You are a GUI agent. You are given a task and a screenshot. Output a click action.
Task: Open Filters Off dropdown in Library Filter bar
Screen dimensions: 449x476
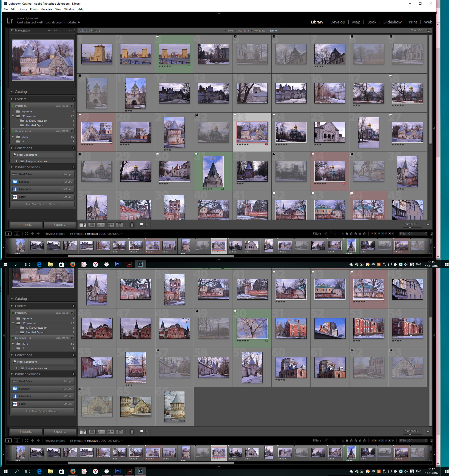[x=418, y=30]
